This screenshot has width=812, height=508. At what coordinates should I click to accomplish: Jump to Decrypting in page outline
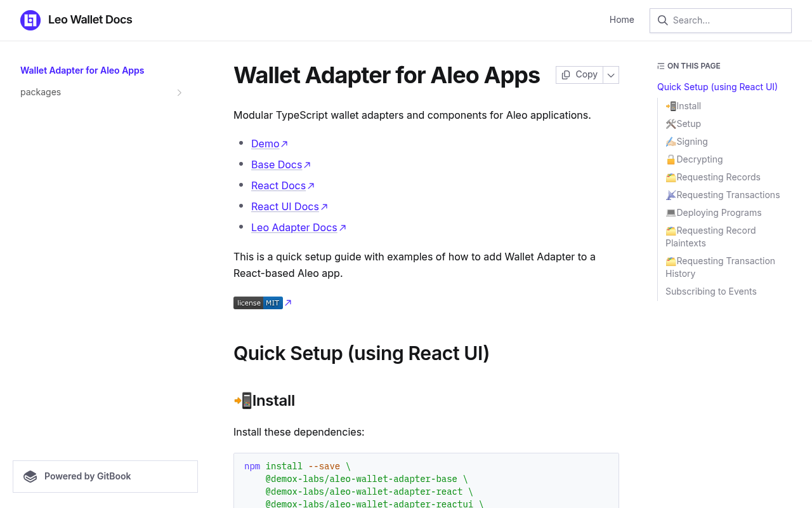[694, 159]
